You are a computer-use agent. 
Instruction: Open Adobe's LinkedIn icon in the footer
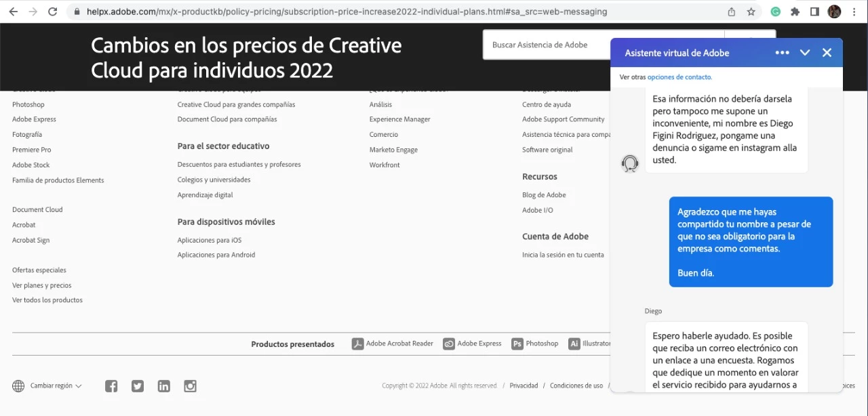(x=164, y=386)
